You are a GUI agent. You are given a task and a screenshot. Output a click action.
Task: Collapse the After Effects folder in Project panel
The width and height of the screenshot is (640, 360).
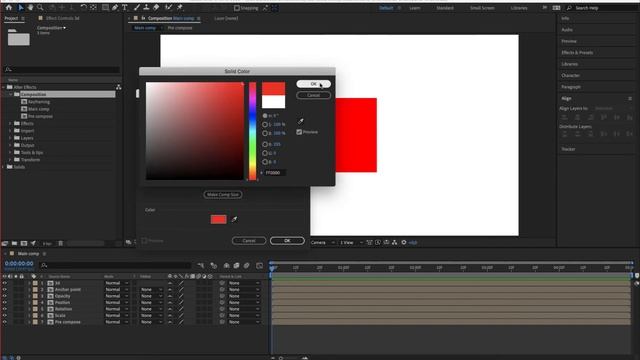point(4,87)
